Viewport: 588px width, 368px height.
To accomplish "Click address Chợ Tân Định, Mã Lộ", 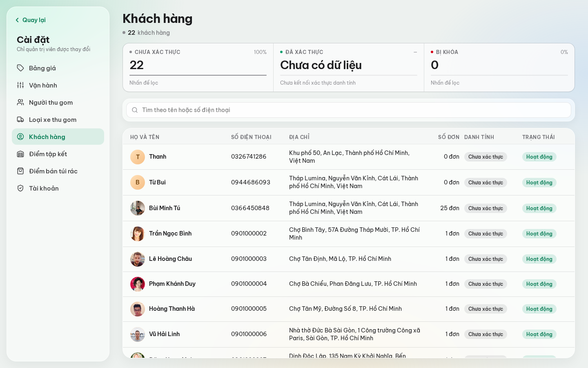I will (x=340, y=259).
